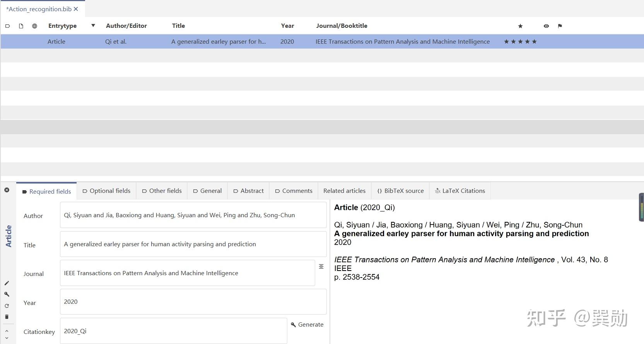644x344 pixels.
Task: Click the globe URL column header icon
Action: (x=34, y=26)
